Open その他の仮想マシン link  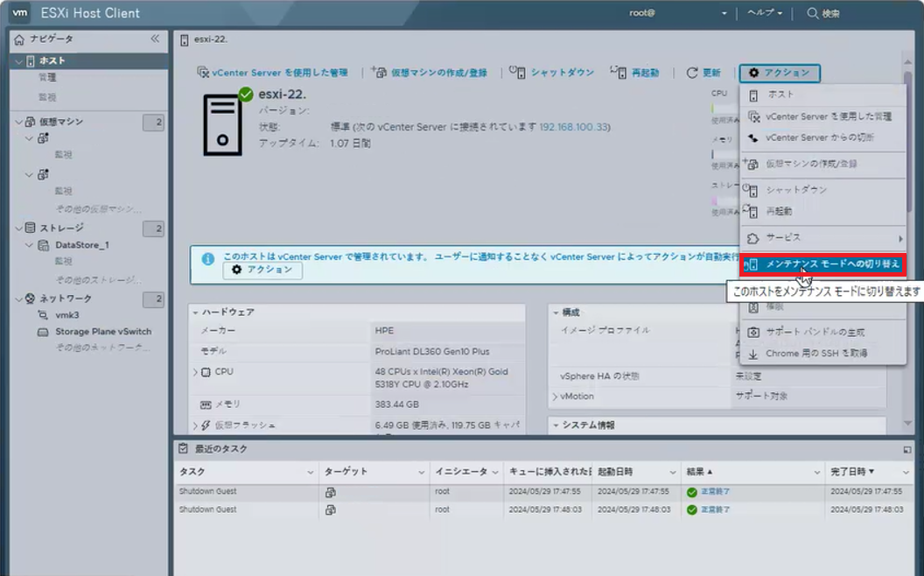[x=98, y=209]
